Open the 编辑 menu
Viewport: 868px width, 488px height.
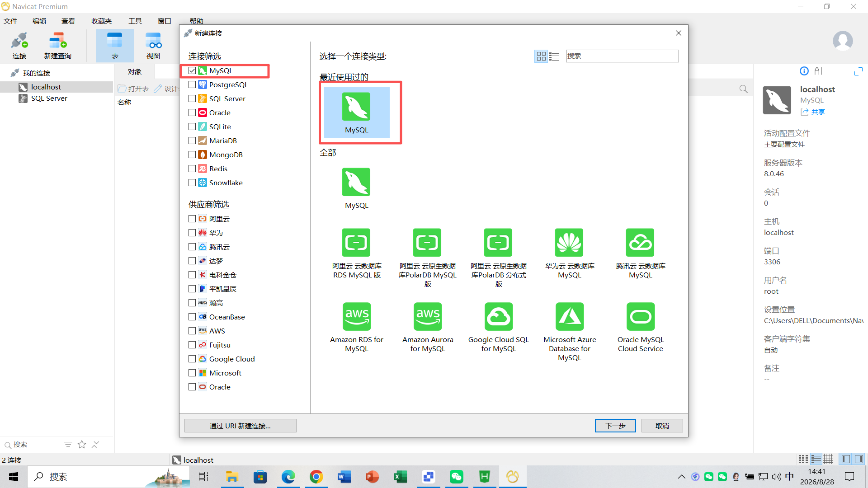coord(39,21)
